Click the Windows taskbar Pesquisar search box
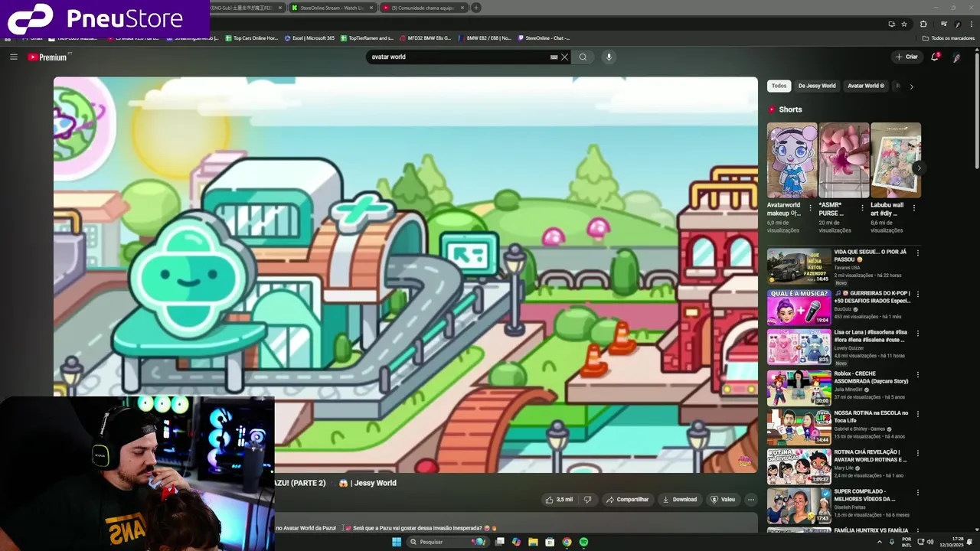The width and height of the screenshot is (980, 551). pos(447,542)
